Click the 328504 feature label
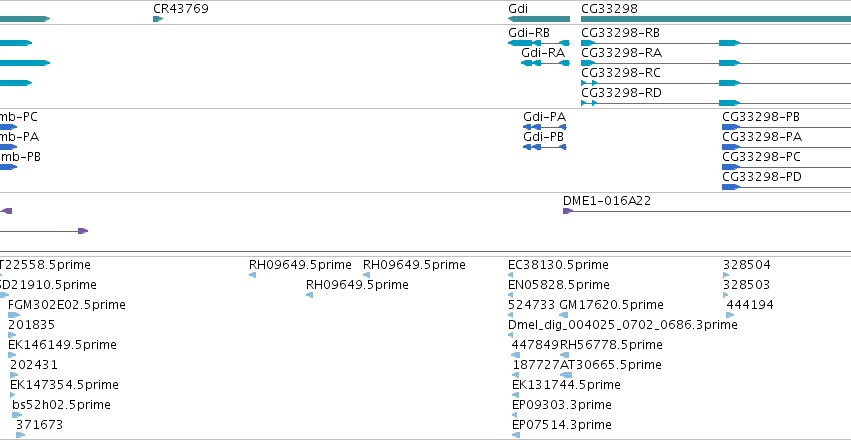 pos(747,265)
